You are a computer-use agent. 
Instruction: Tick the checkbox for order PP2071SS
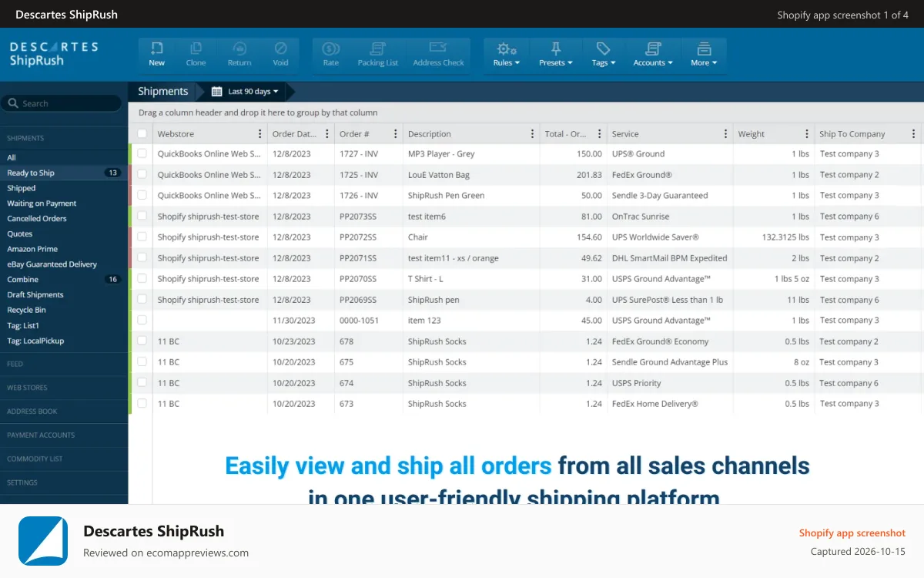click(x=142, y=257)
